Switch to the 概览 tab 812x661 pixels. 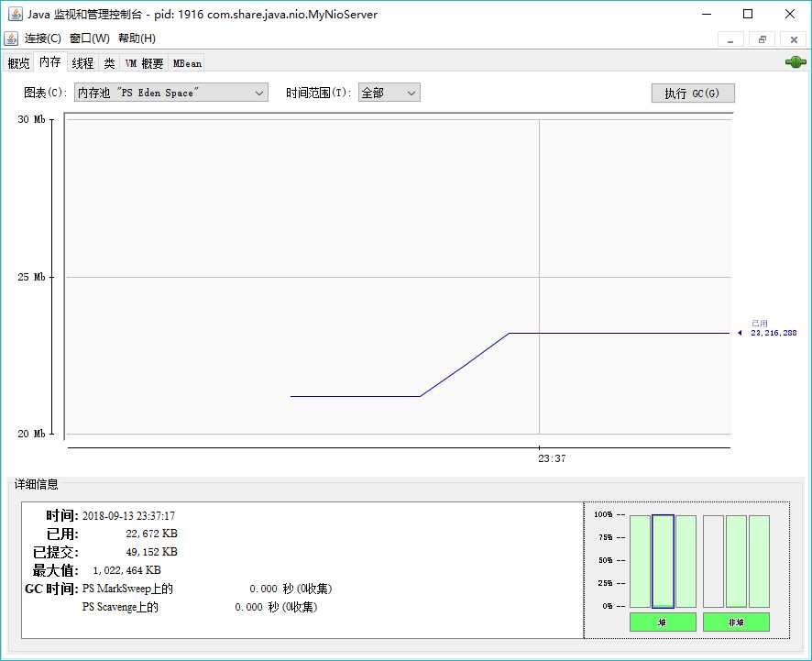18,63
